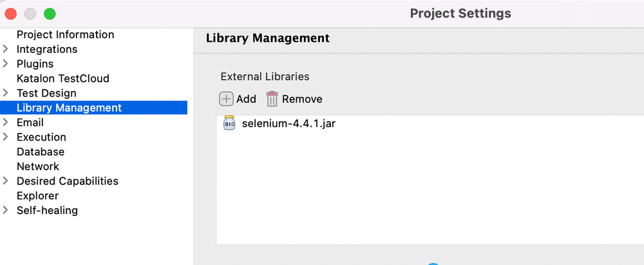Go to Network settings

[38, 166]
